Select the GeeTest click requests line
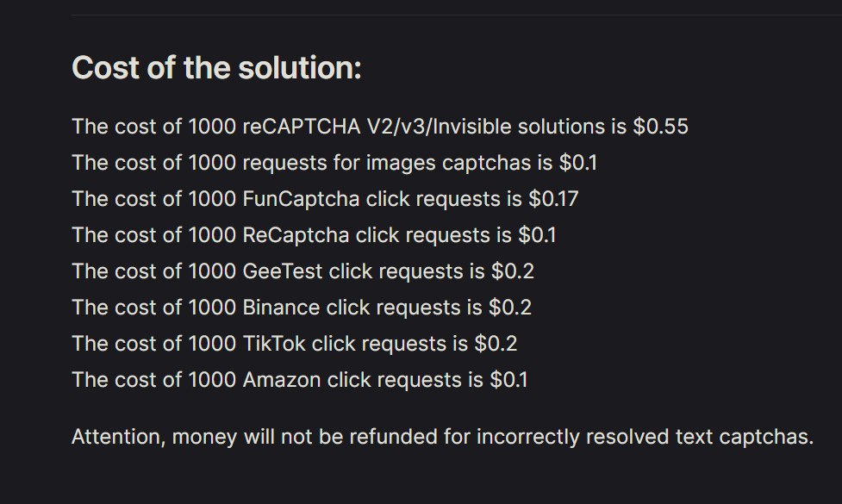Viewport: 842px width, 504px height. pyautogui.click(x=302, y=271)
